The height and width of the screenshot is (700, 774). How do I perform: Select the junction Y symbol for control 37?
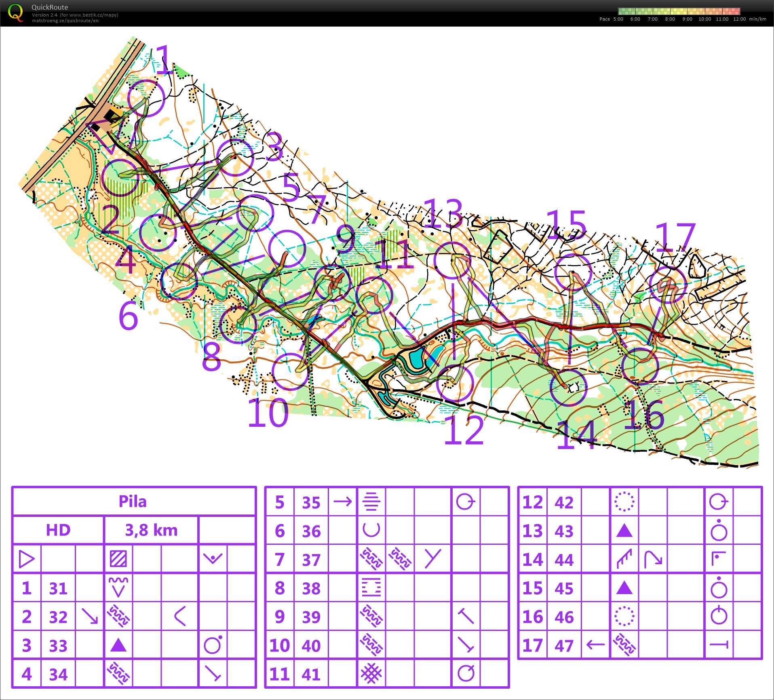pyautogui.click(x=432, y=559)
